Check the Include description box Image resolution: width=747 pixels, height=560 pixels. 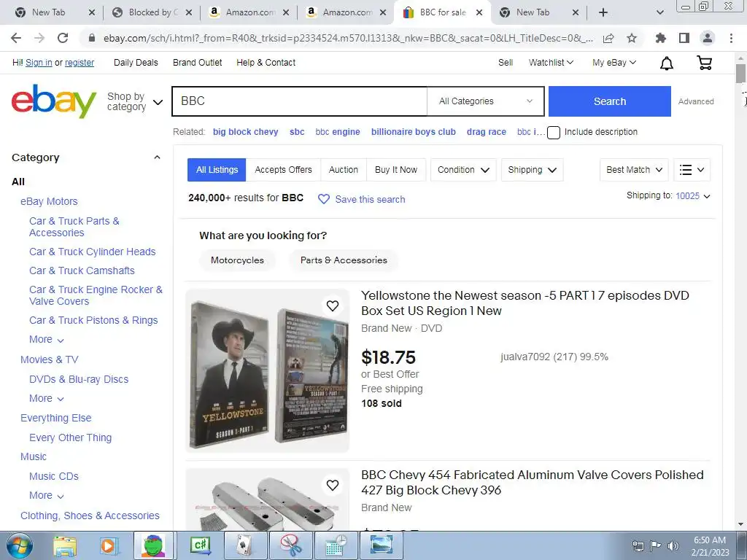tap(554, 133)
